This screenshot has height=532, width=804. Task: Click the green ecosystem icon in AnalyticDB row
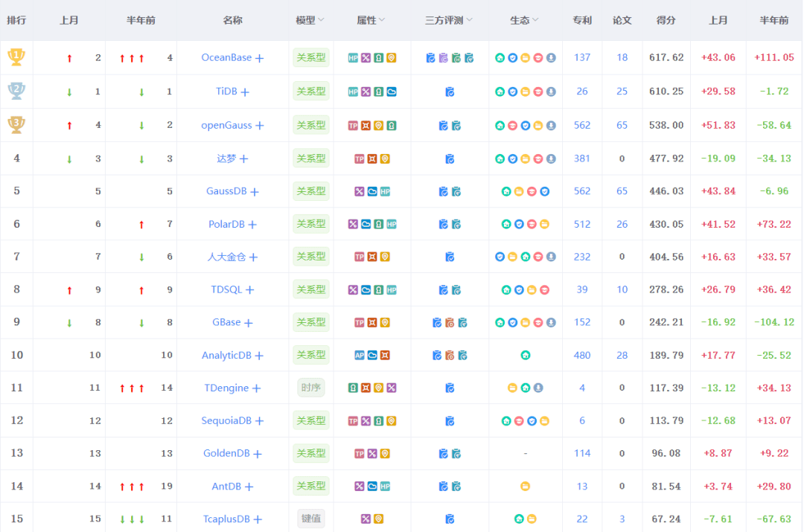(525, 355)
